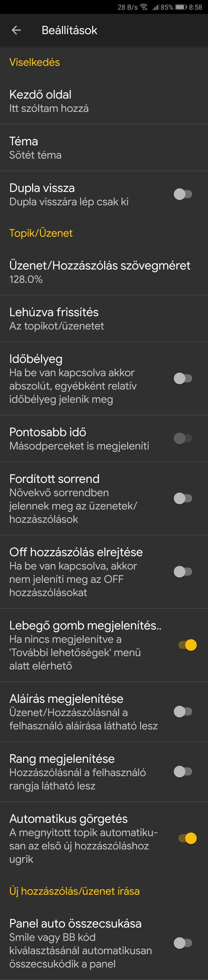Tap the back arrow in header
This screenshot has width=208, height=980.
click(16, 30)
